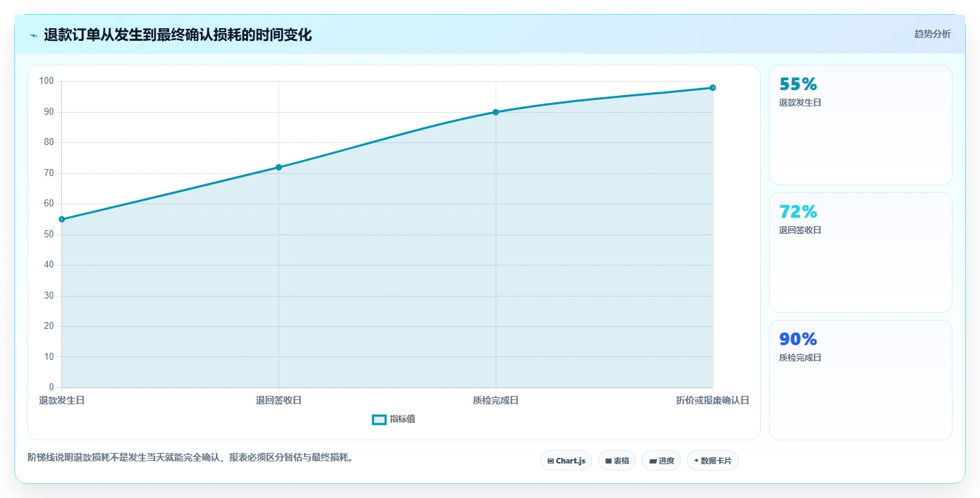Click the data point at 质检完成日
The image size is (980, 498).
(496, 112)
